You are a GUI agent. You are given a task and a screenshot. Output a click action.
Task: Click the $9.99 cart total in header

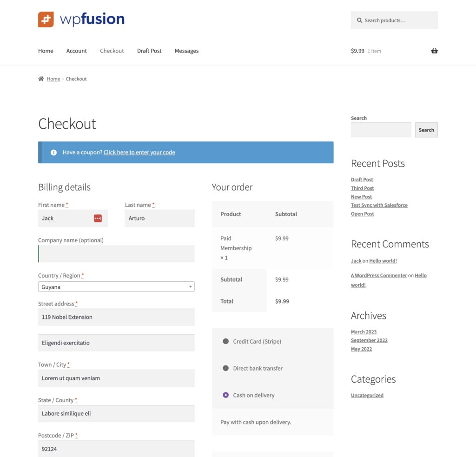click(x=357, y=51)
